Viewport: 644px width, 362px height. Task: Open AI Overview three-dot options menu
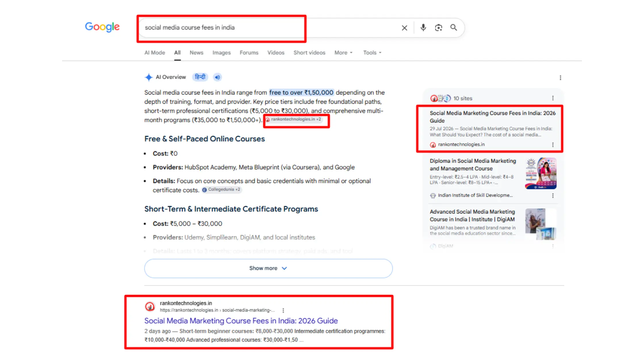(560, 78)
